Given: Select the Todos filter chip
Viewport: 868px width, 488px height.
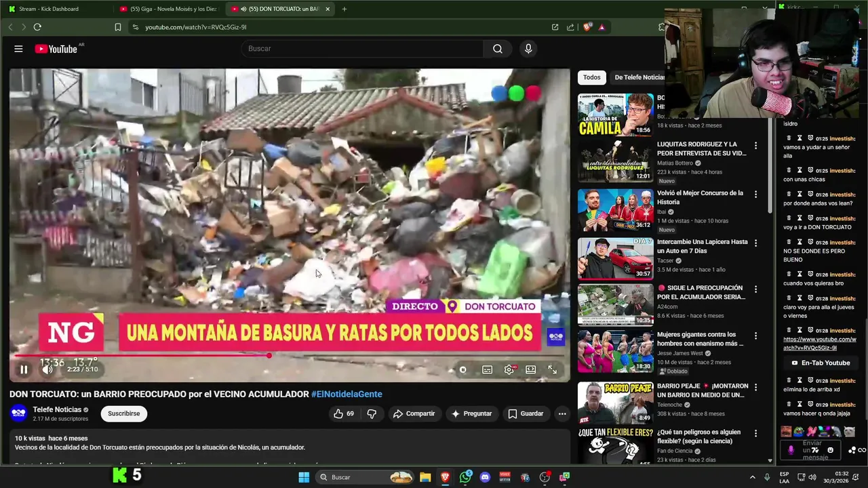Looking at the screenshot, I should 592,77.
